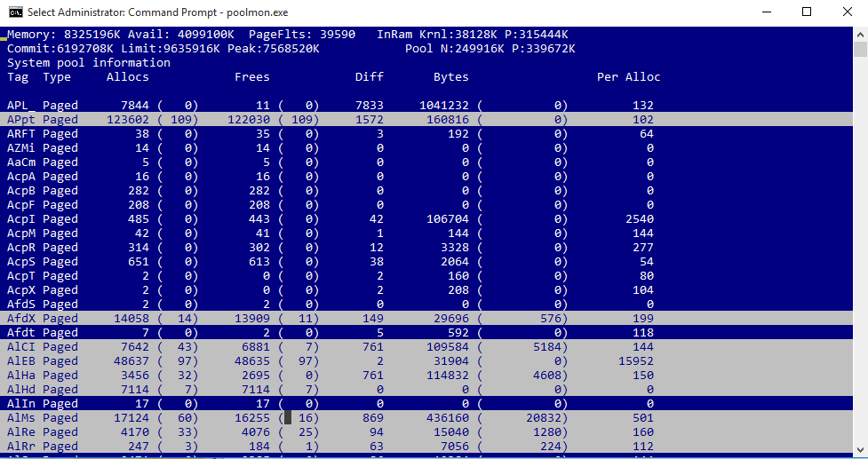Image resolution: width=868 pixels, height=459 pixels.
Task: Click the "AlRr" tag
Action: [21, 447]
